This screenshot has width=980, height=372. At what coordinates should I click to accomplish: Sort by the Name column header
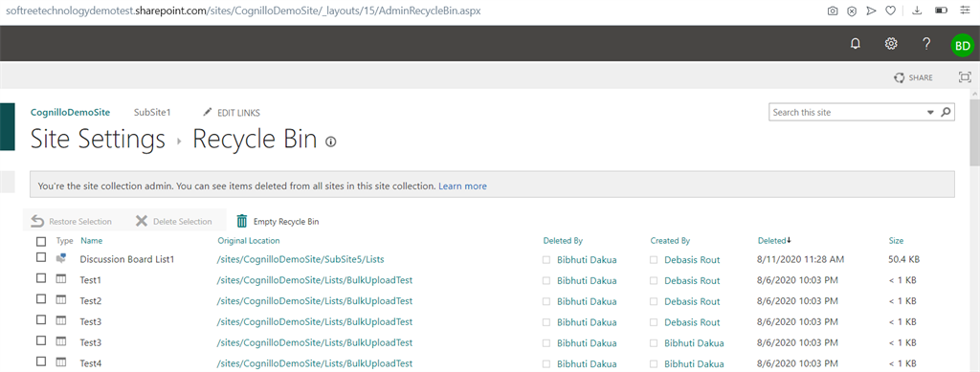pos(91,241)
